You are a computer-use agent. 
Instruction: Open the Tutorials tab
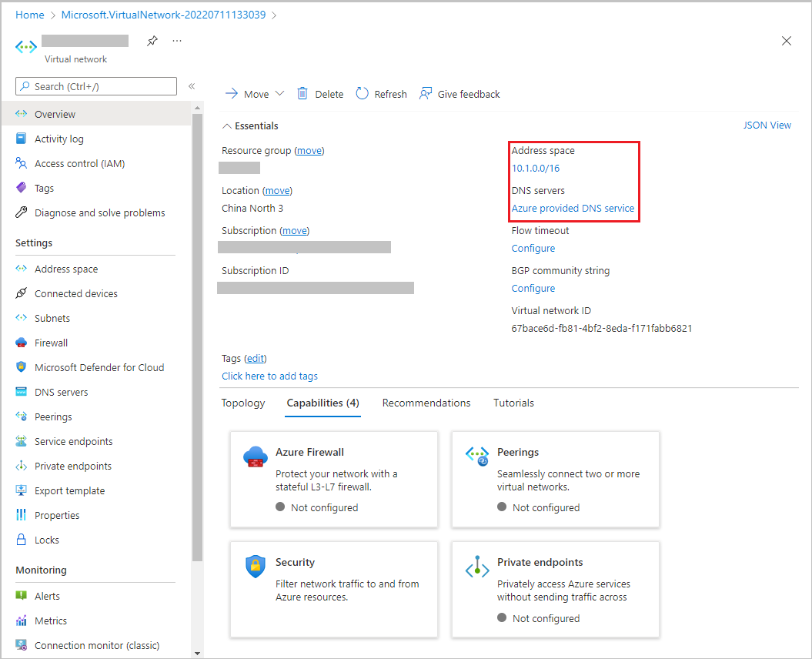[x=513, y=403]
